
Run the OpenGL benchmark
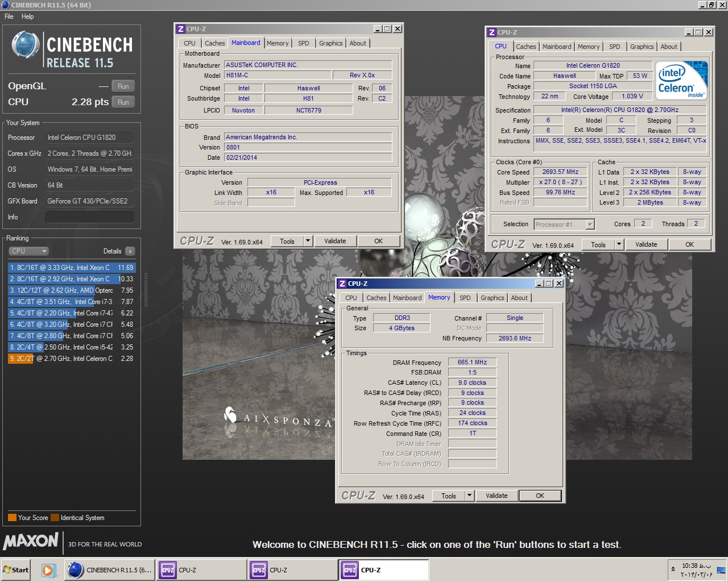click(123, 86)
